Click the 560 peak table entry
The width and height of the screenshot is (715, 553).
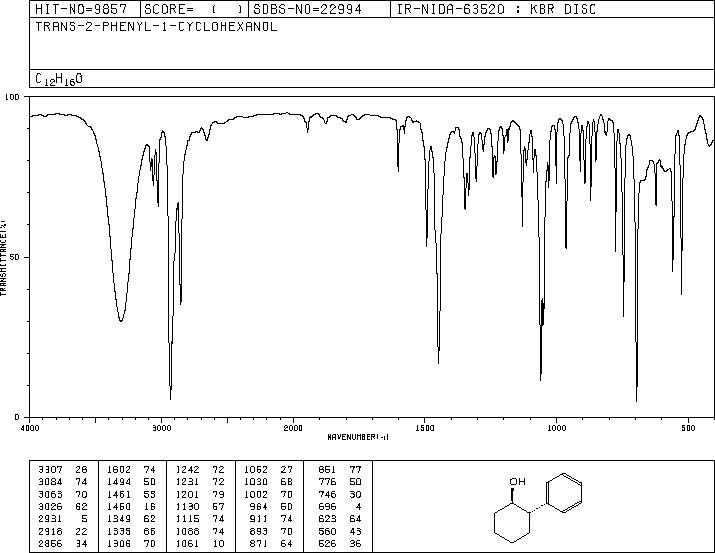[340, 531]
